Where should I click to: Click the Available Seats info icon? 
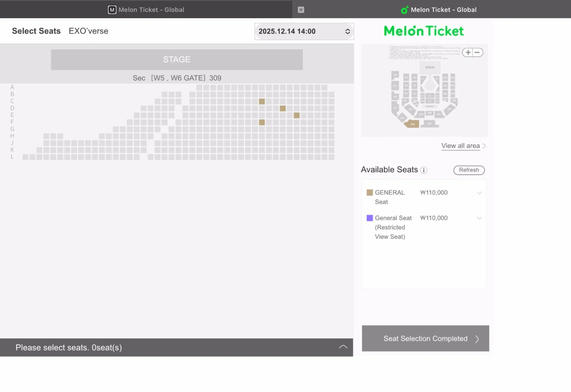(424, 170)
